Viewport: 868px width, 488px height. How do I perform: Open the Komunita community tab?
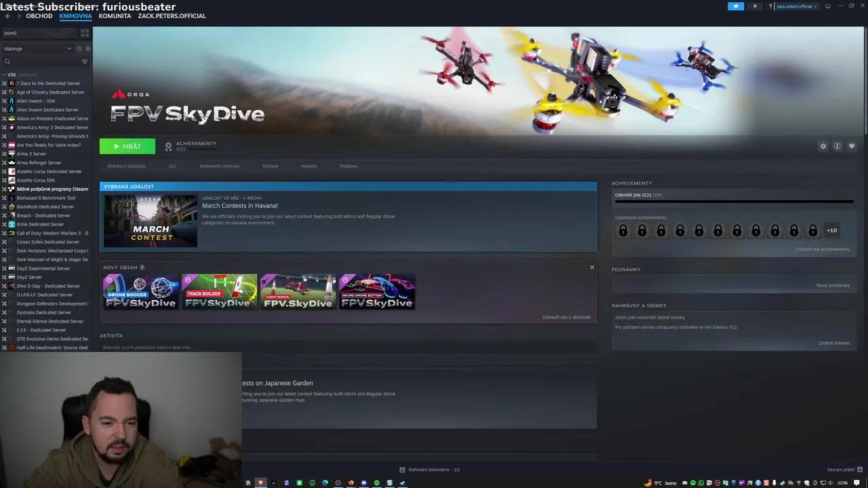[x=115, y=16]
